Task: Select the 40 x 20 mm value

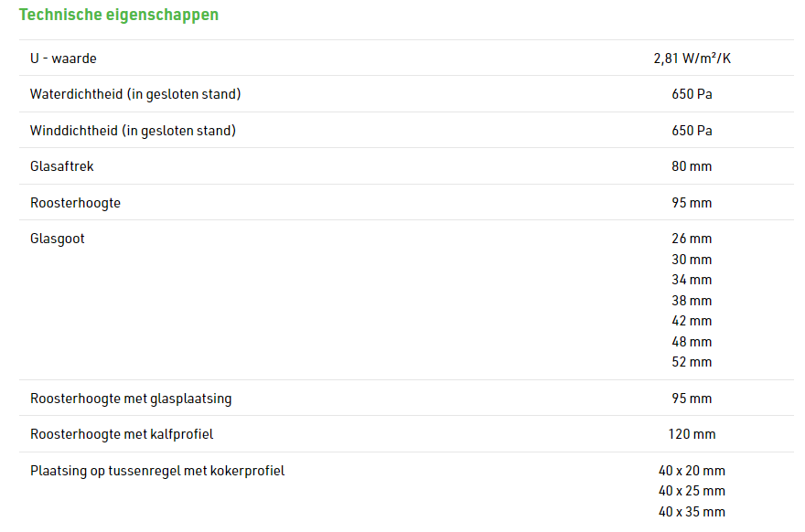Action: [x=692, y=471]
